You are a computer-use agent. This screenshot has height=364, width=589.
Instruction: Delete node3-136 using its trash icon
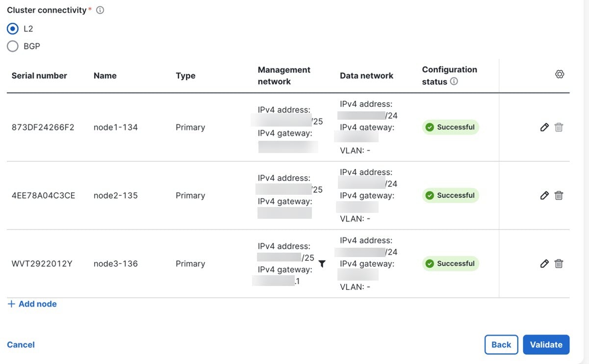[559, 264]
